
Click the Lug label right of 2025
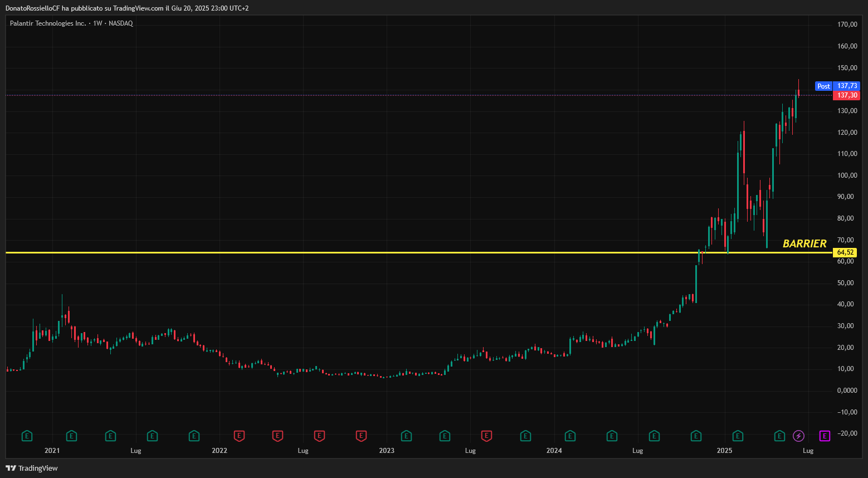point(808,451)
